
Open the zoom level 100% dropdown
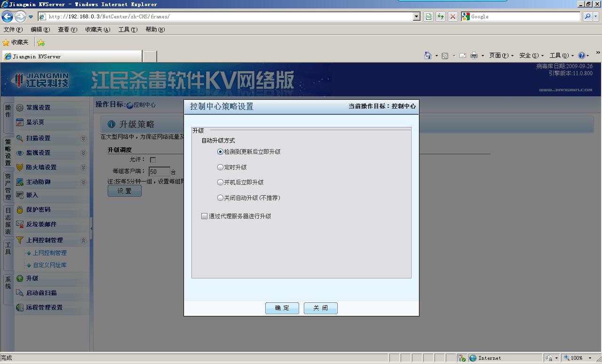pyautogui.click(x=590, y=358)
